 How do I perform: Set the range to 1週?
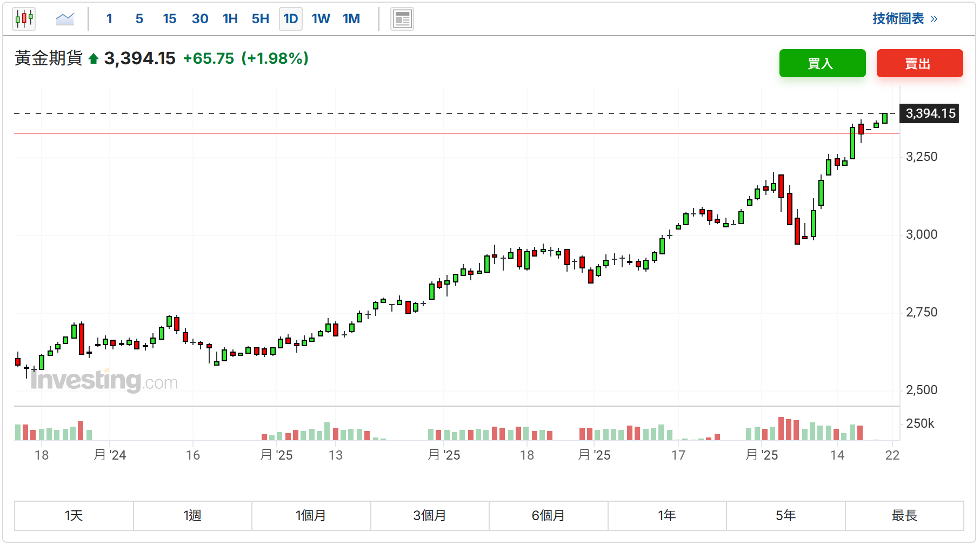point(192,516)
